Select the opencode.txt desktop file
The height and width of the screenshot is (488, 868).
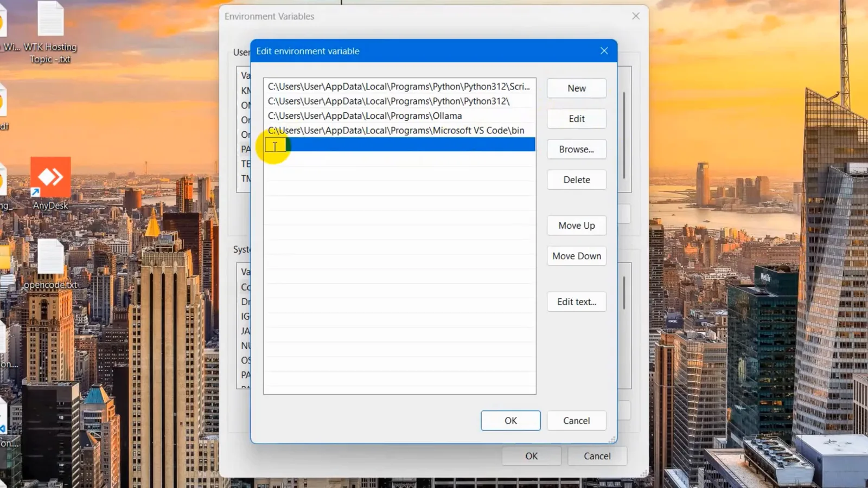[x=50, y=264]
